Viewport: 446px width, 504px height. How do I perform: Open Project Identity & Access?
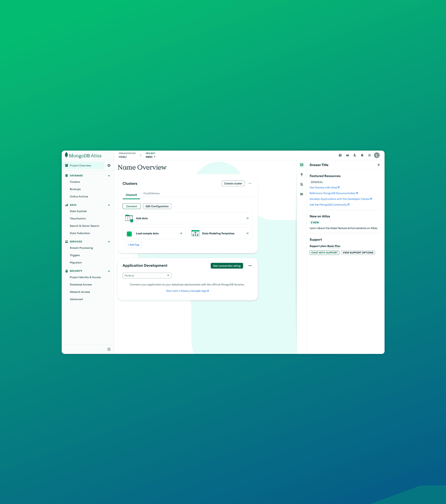pos(85,277)
